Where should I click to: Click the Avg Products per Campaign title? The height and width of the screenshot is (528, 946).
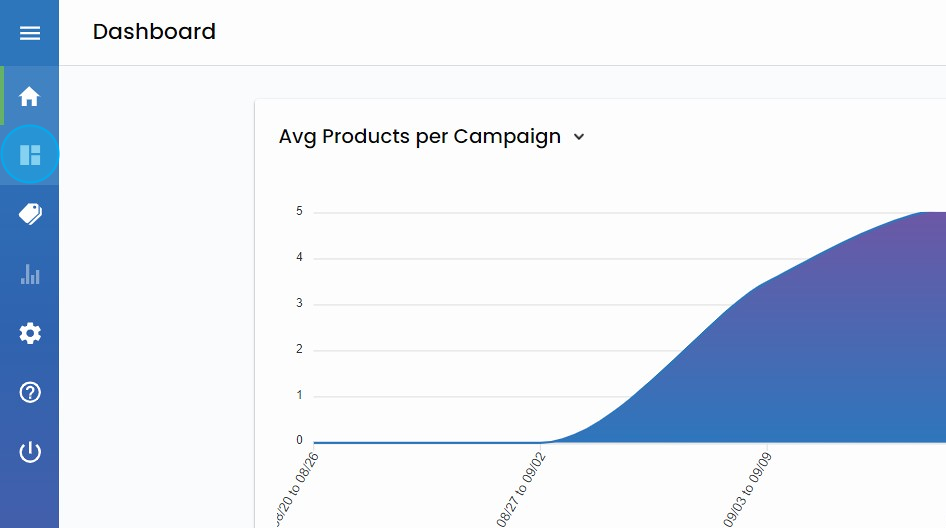(419, 137)
